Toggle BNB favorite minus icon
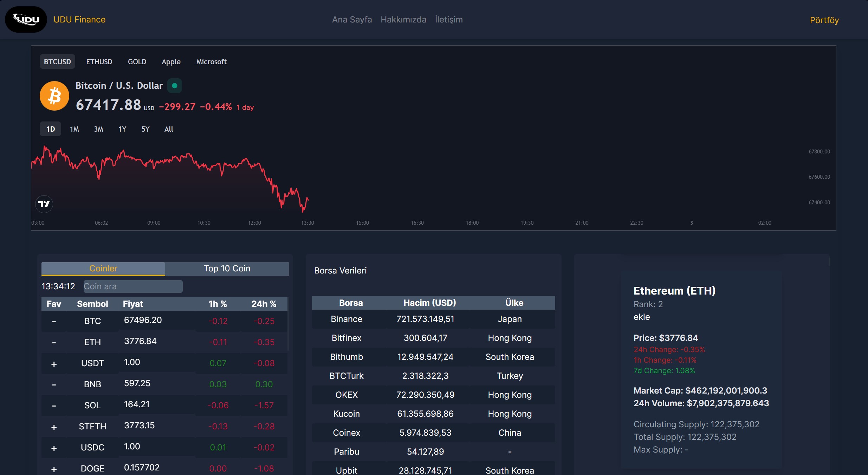Image resolution: width=868 pixels, height=475 pixels. click(54, 384)
